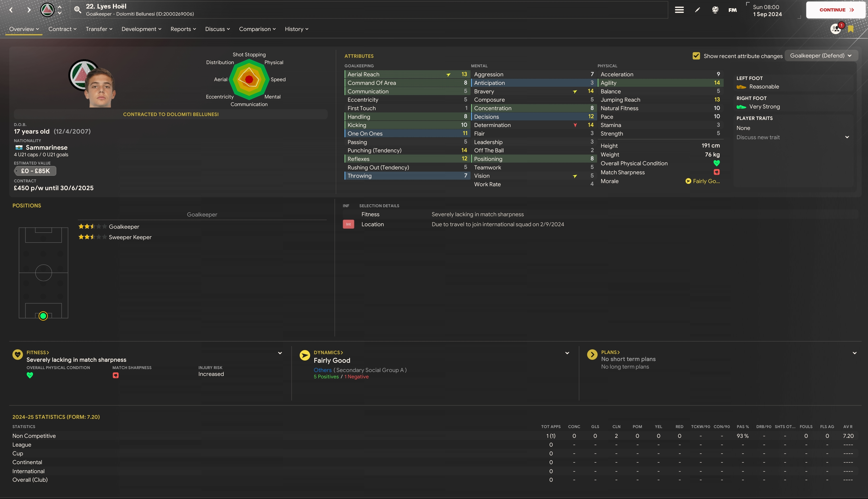The width and height of the screenshot is (868, 499).
Task: Open the FM menu icon
Action: click(733, 10)
